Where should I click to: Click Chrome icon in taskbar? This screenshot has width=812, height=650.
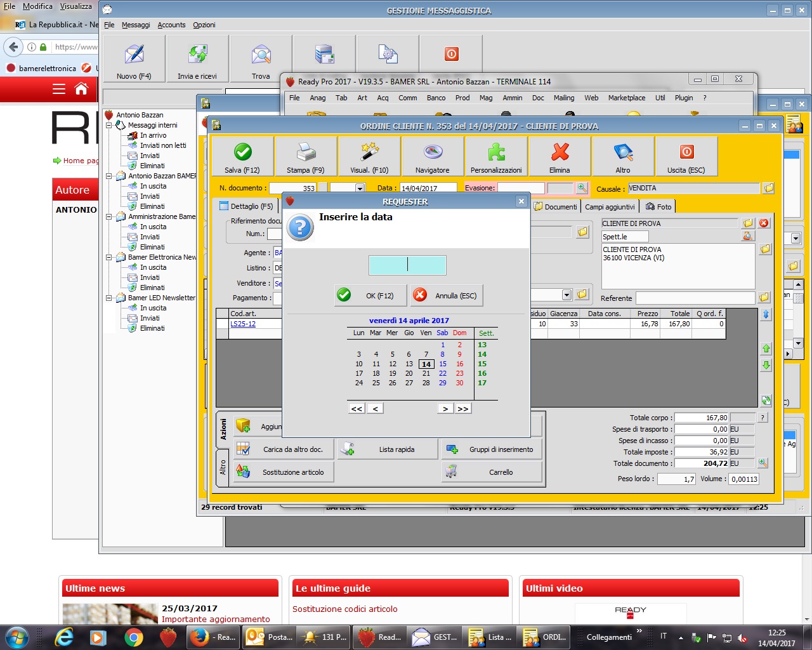(133, 637)
